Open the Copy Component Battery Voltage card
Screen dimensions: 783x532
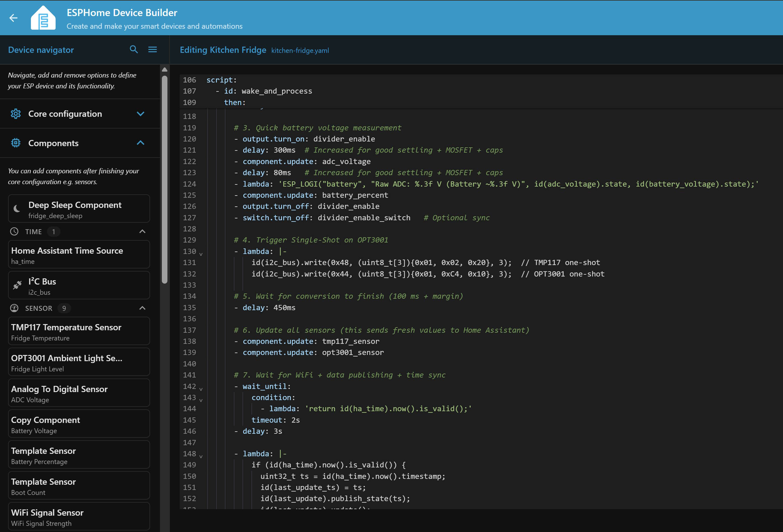79,424
